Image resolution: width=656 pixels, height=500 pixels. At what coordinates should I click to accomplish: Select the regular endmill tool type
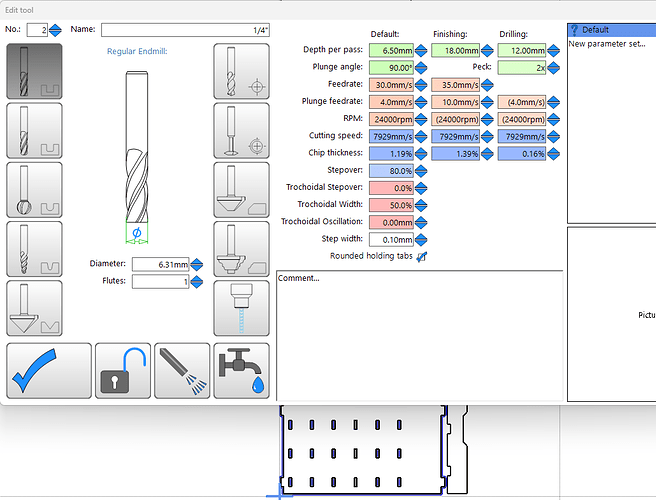coord(34,72)
